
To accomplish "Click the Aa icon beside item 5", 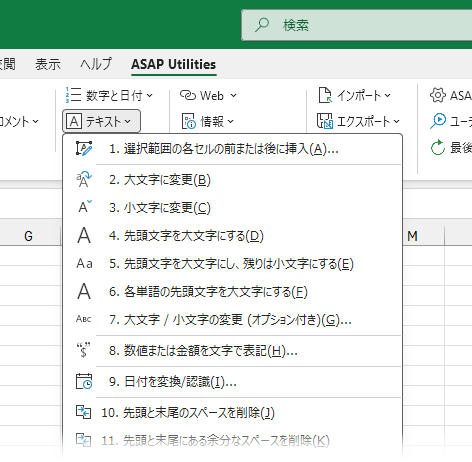I will (84, 264).
